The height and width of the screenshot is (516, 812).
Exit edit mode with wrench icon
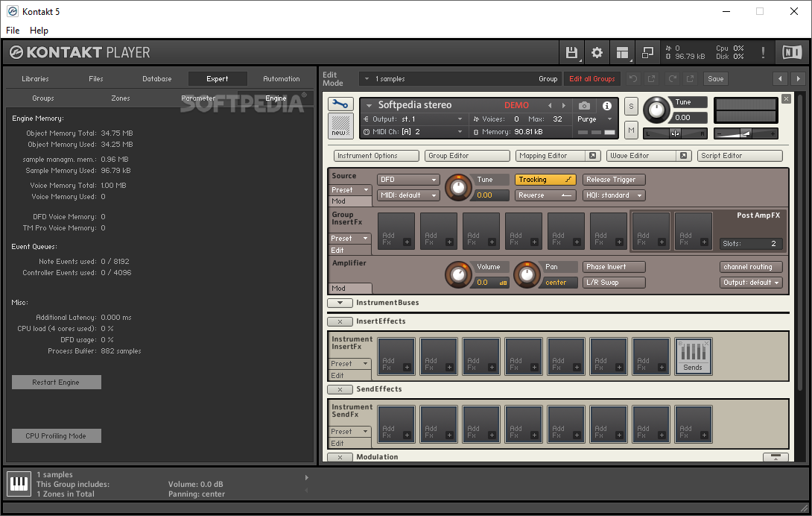tap(340, 104)
